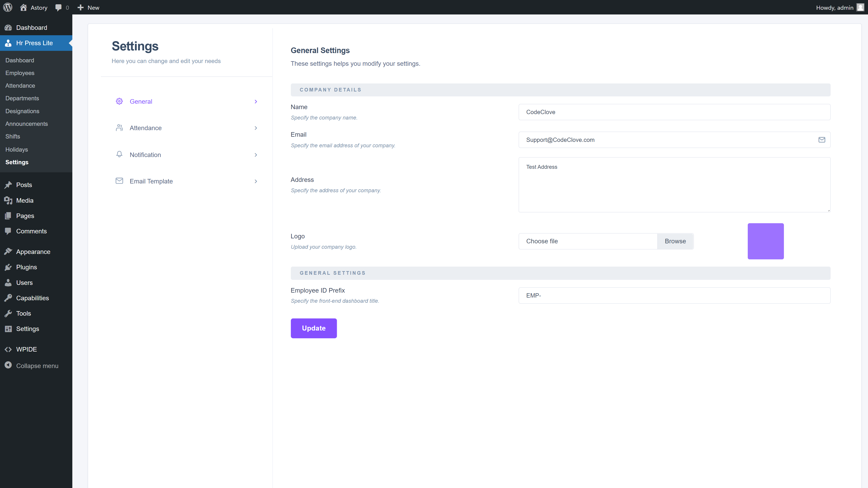Click the General gear icon
Viewport: 868px width, 488px height.
[119, 101]
